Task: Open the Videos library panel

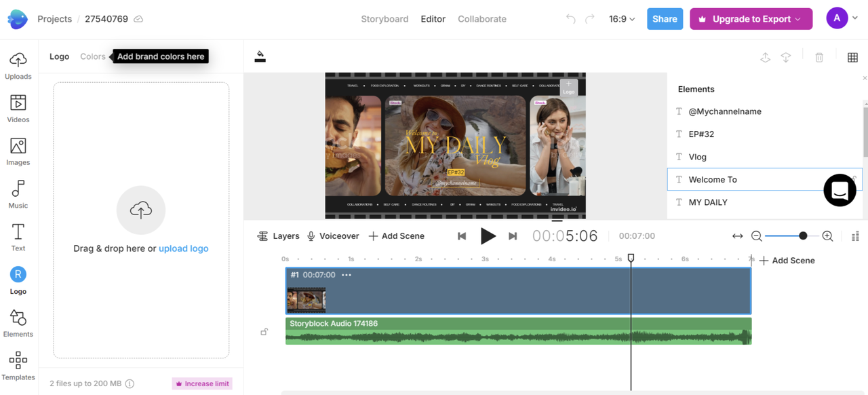Action: pyautogui.click(x=18, y=109)
